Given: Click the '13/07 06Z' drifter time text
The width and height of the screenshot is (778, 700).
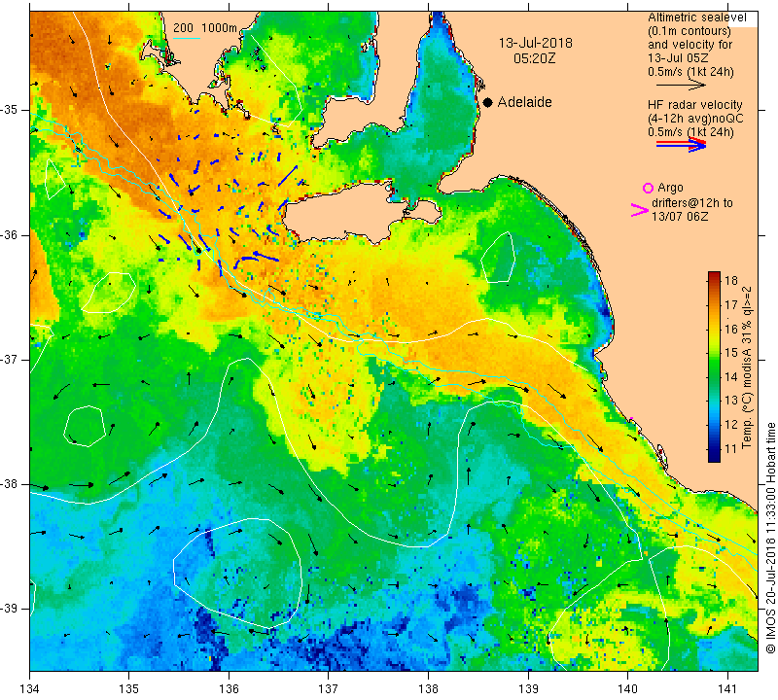Looking at the screenshot, I should point(679,216).
